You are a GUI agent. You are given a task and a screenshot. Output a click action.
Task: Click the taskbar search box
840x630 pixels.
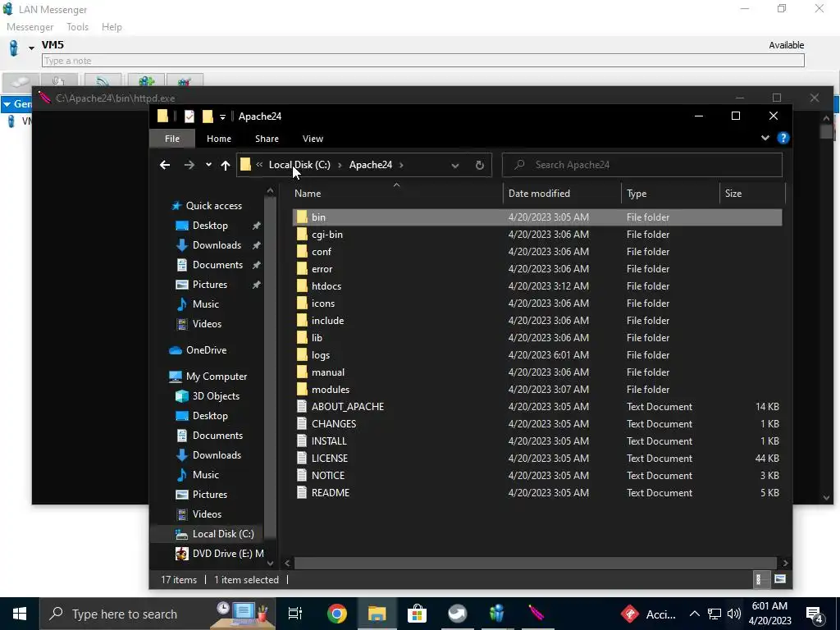click(157, 614)
